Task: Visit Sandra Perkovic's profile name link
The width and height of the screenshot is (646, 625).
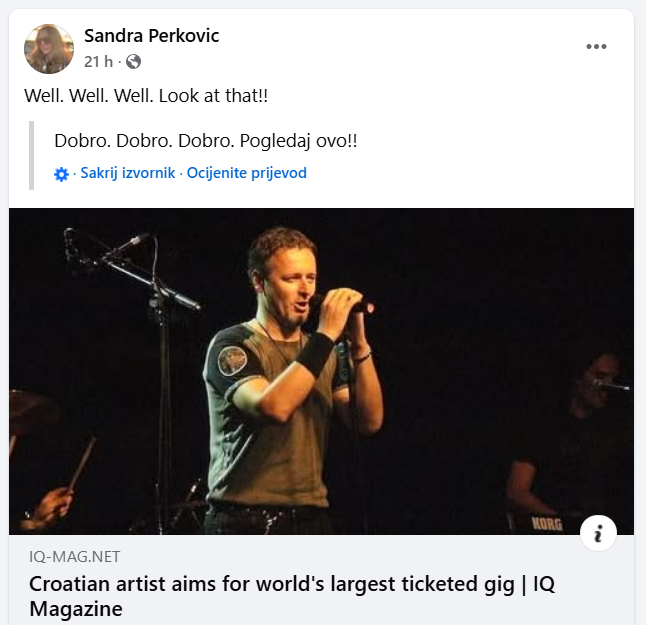Action: (151, 36)
